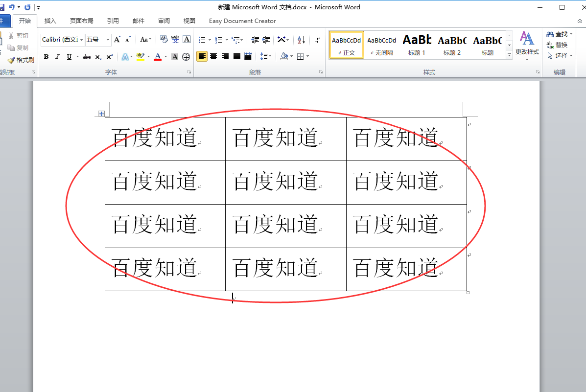Click Text Highlight Color icon
586x392 pixels.
pyautogui.click(x=140, y=57)
